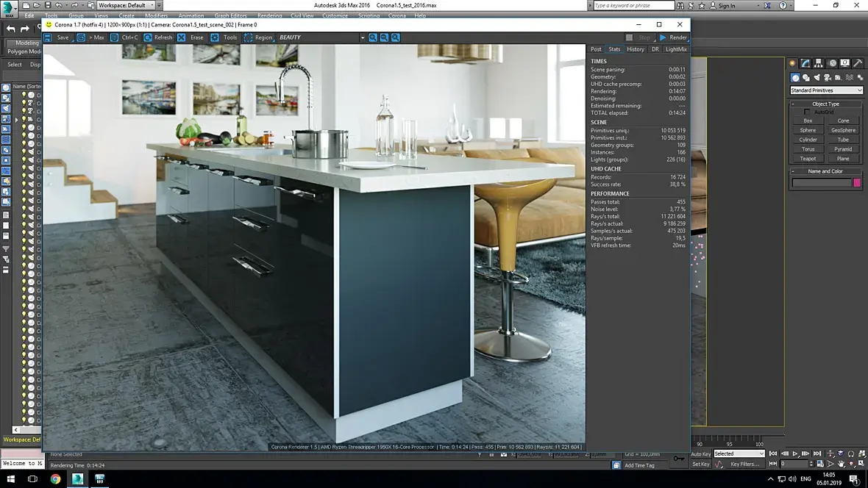
Task: Open the Workspace: Default dropdown
Action: pyautogui.click(x=126, y=5)
